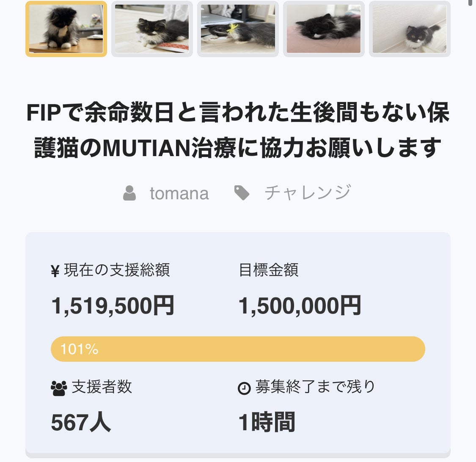Screen dimensions: 476x462
Task: Show the second thumbnail of kitten lying on floor
Action: tap(152, 29)
